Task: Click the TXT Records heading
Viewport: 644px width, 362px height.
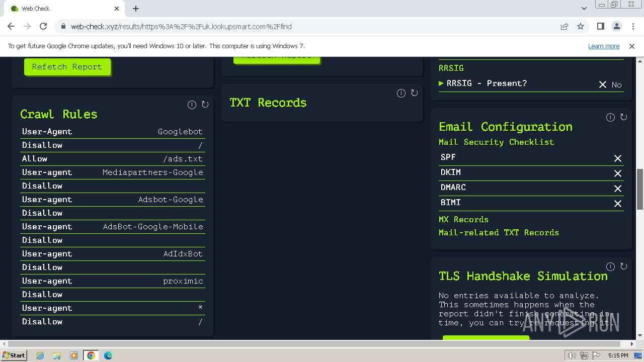Action: (268, 103)
